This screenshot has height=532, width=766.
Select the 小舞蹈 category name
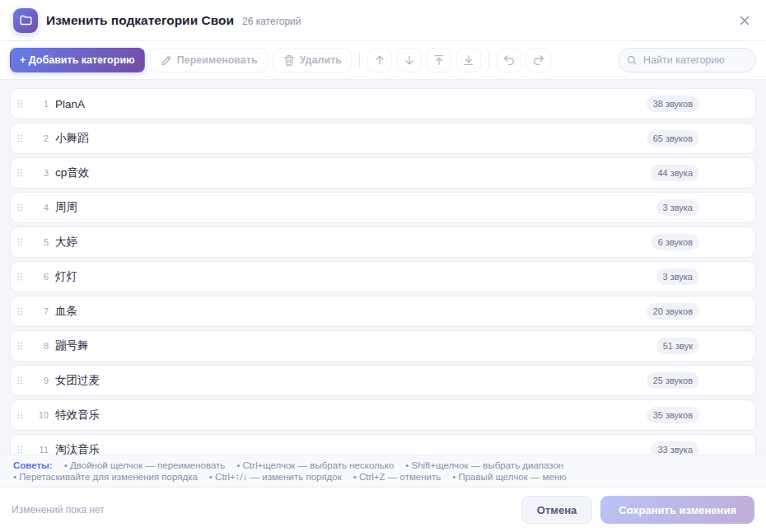pyautogui.click(x=72, y=138)
